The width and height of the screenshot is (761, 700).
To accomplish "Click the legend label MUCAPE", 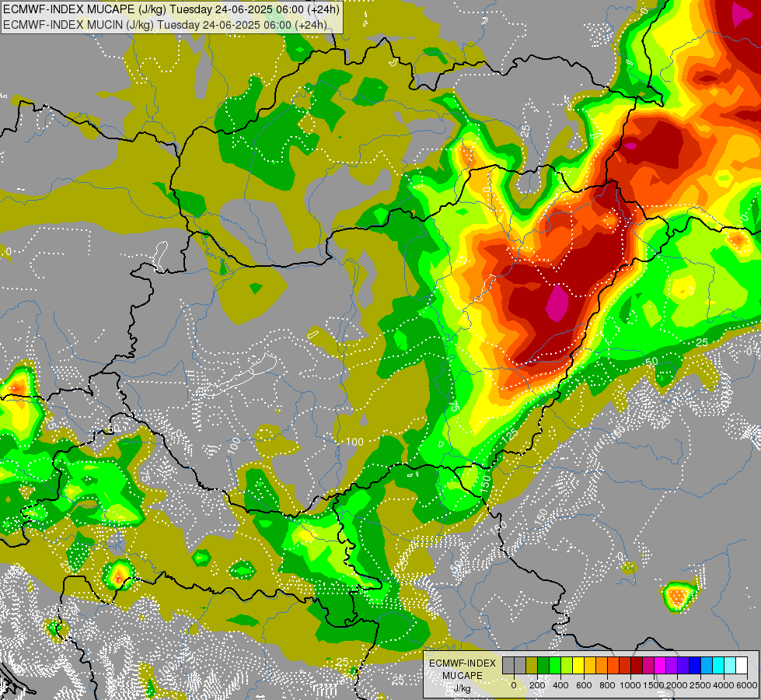I will coord(463,676).
